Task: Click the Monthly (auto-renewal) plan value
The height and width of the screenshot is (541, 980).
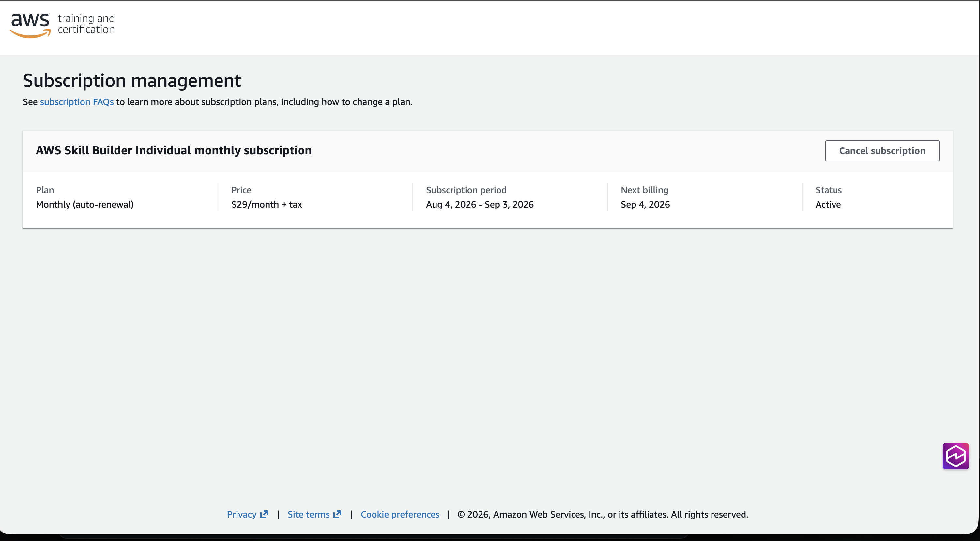Action: (85, 204)
